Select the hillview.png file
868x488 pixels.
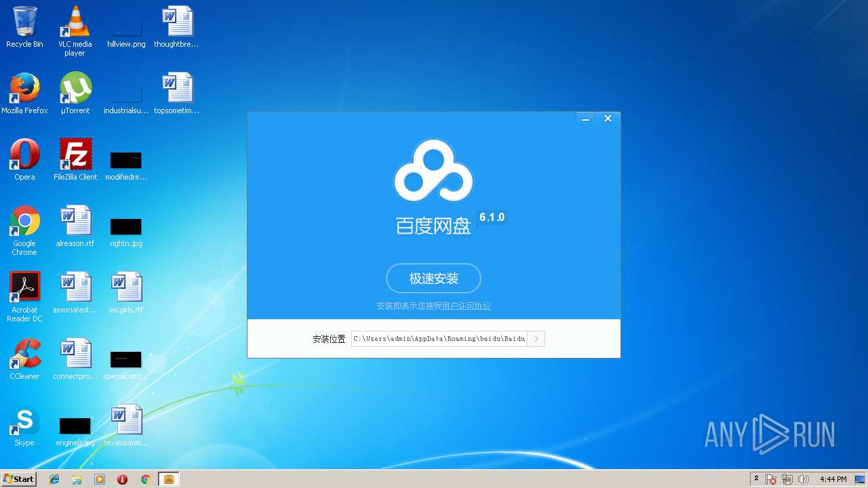tap(126, 30)
